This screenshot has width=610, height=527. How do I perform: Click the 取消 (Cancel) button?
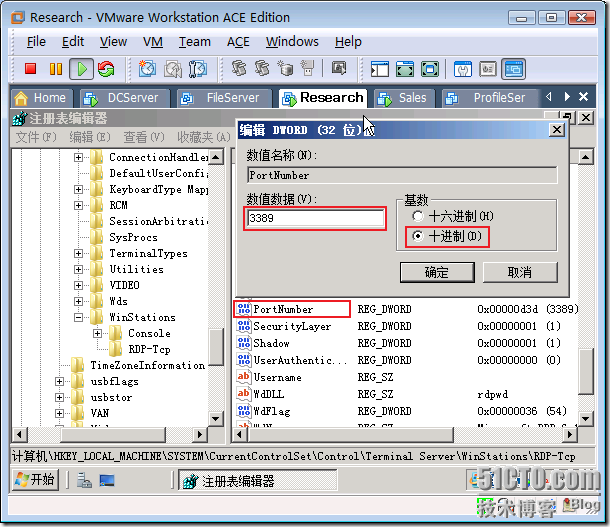pos(520,272)
